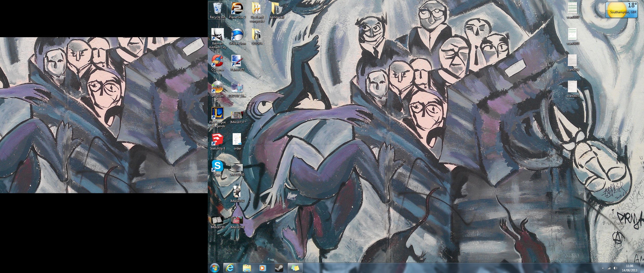Open Steam from the taskbar

[x=279, y=268]
